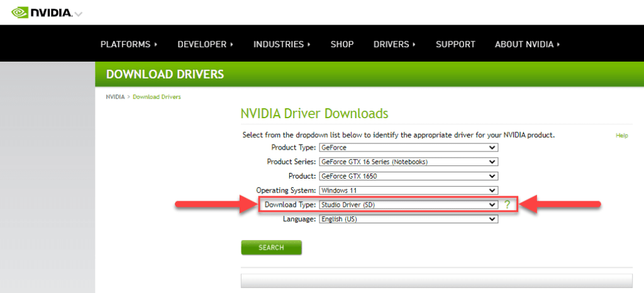Open the INDUSTRIES menu
The width and height of the screenshot is (644, 293).
(x=282, y=44)
